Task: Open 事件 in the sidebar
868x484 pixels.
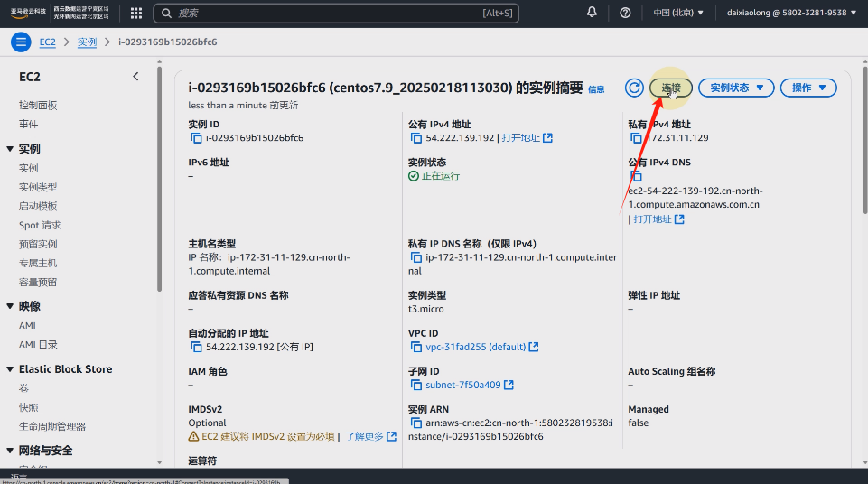Action: (x=29, y=124)
